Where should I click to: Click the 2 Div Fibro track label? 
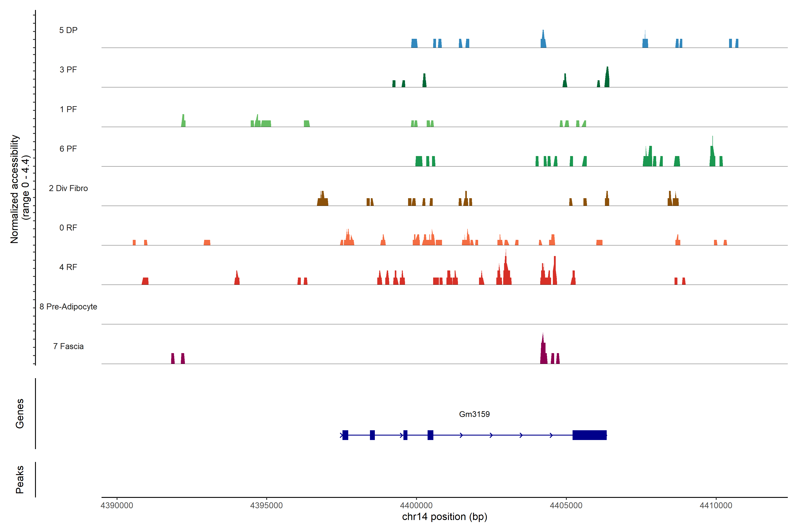pyautogui.click(x=68, y=188)
